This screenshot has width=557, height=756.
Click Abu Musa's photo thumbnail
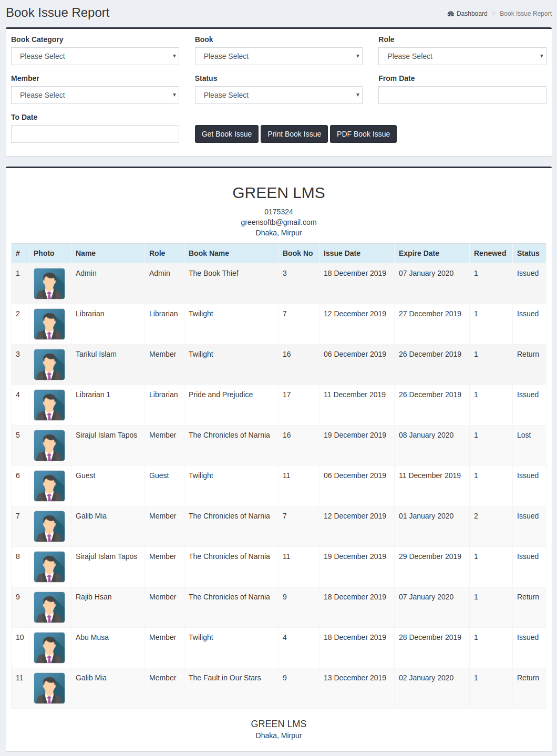click(49, 648)
